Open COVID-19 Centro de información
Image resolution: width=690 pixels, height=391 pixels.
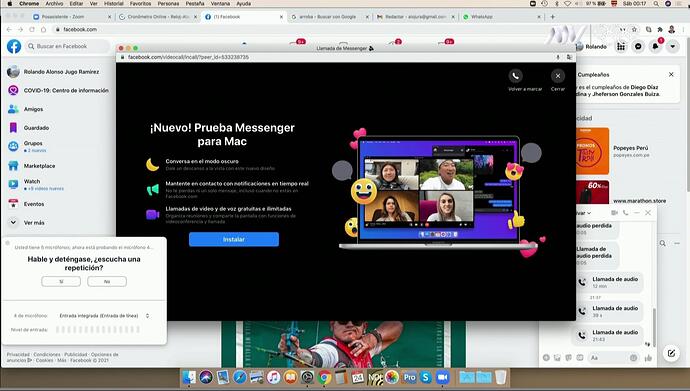[x=59, y=90]
